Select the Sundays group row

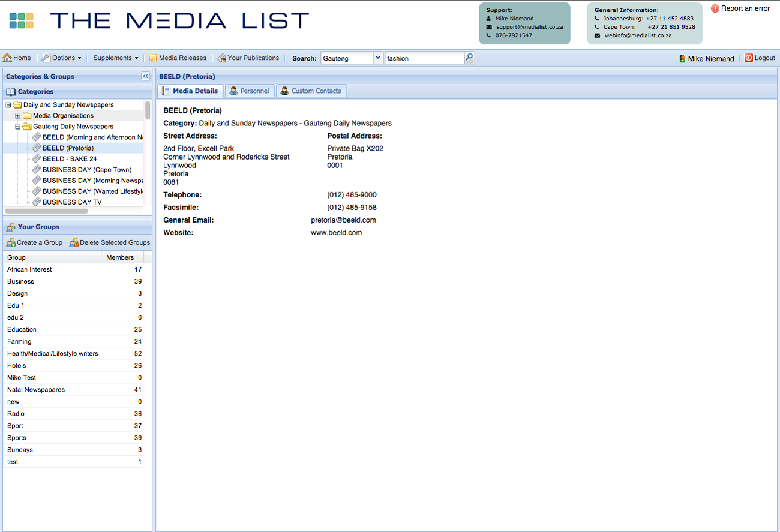click(73, 449)
